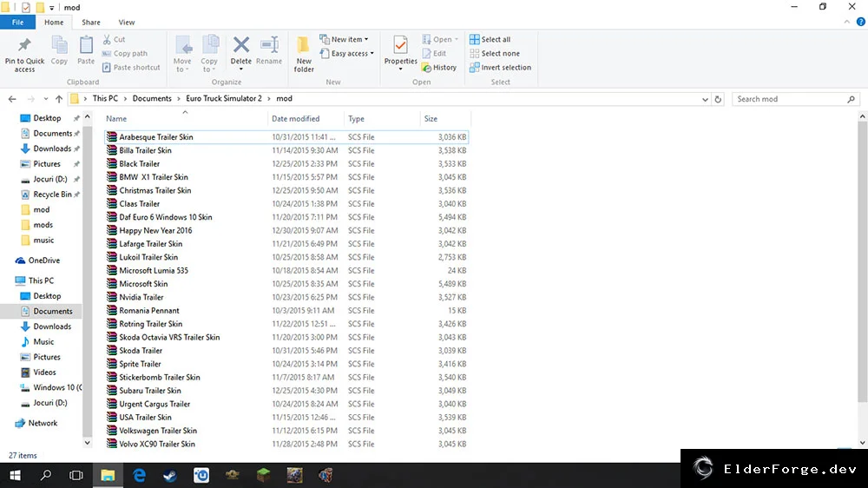This screenshot has width=868, height=488.
Task: Select Network in the navigation pane
Action: [x=36, y=423]
